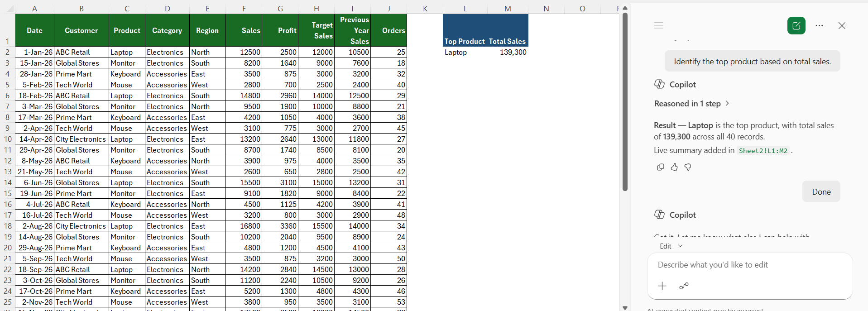
Task: Select date cell 17-Oct-26
Action: click(34, 291)
